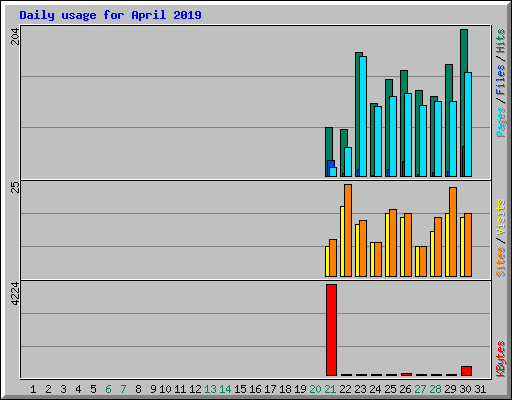Click the yellow Visits legend label
Screen dimensions: 512x400
point(501,218)
